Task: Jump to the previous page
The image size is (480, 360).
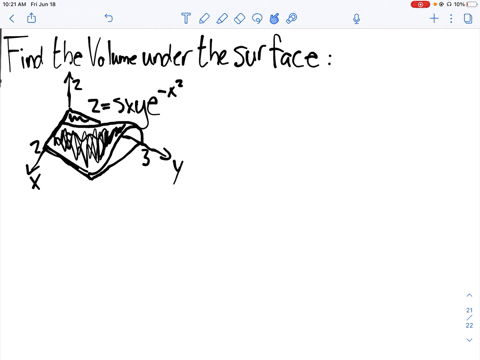Action: pos(469,295)
